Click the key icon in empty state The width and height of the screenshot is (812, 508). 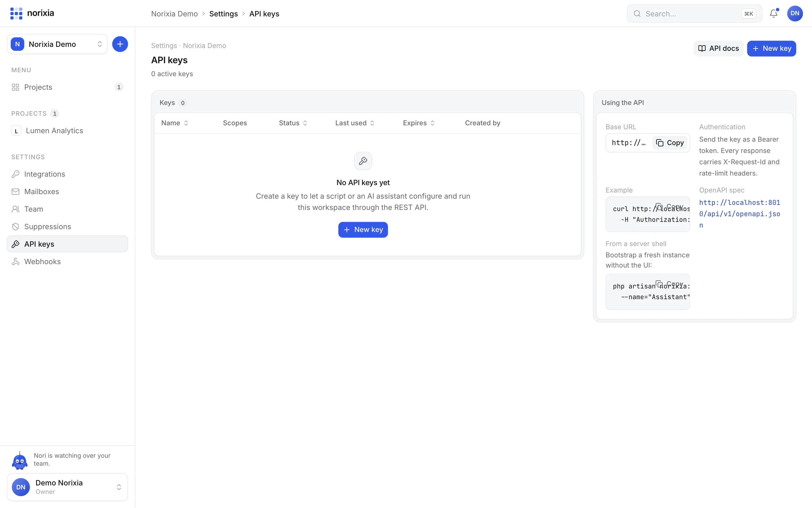pyautogui.click(x=363, y=161)
